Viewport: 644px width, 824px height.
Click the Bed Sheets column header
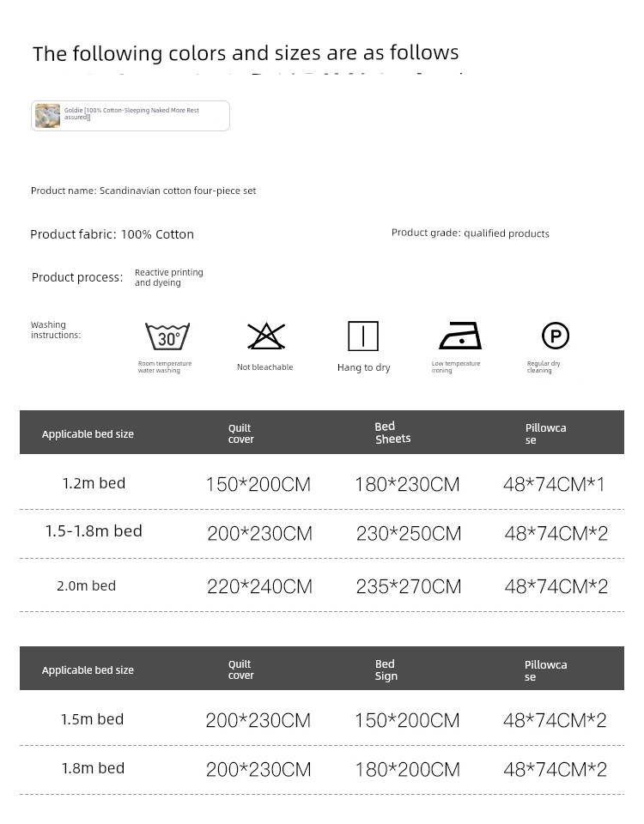392,433
